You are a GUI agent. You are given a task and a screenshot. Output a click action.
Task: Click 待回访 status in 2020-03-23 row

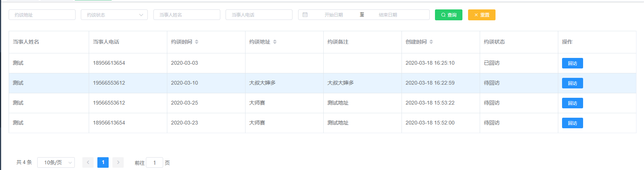(x=492, y=123)
